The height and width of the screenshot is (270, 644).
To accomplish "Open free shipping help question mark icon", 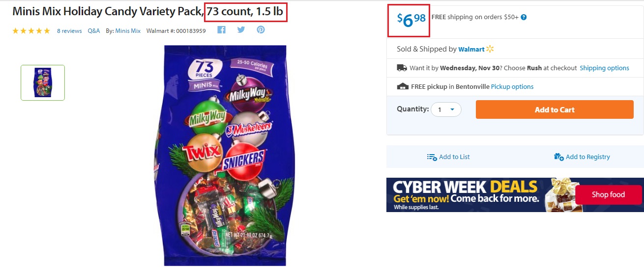I will pos(524,17).
